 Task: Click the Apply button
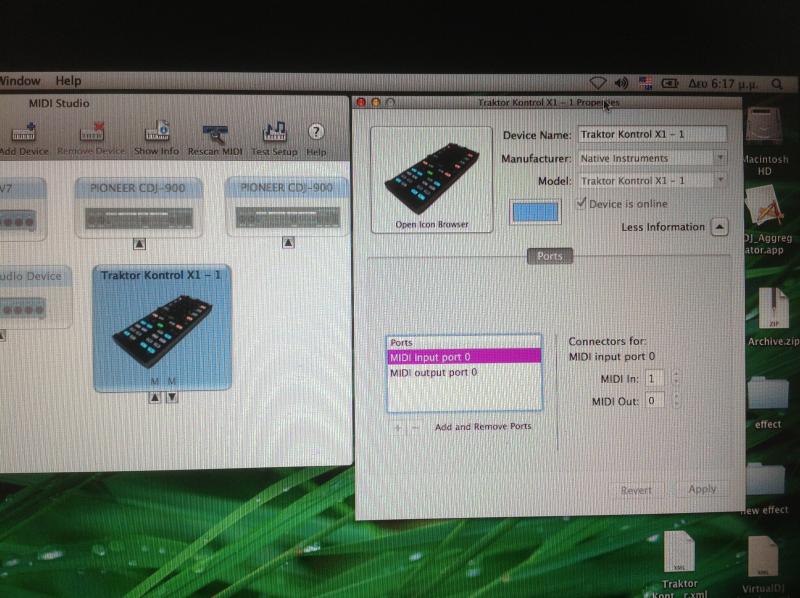coord(702,489)
